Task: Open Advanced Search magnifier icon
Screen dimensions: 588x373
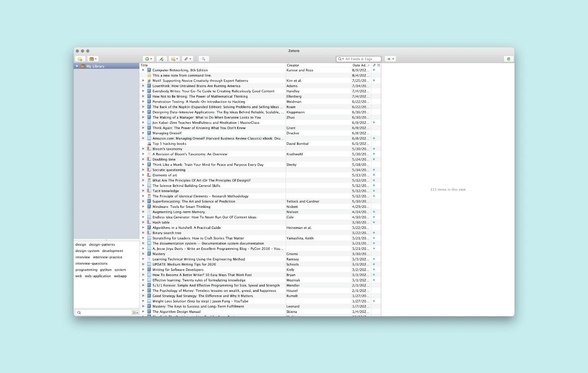Action: tap(203, 59)
